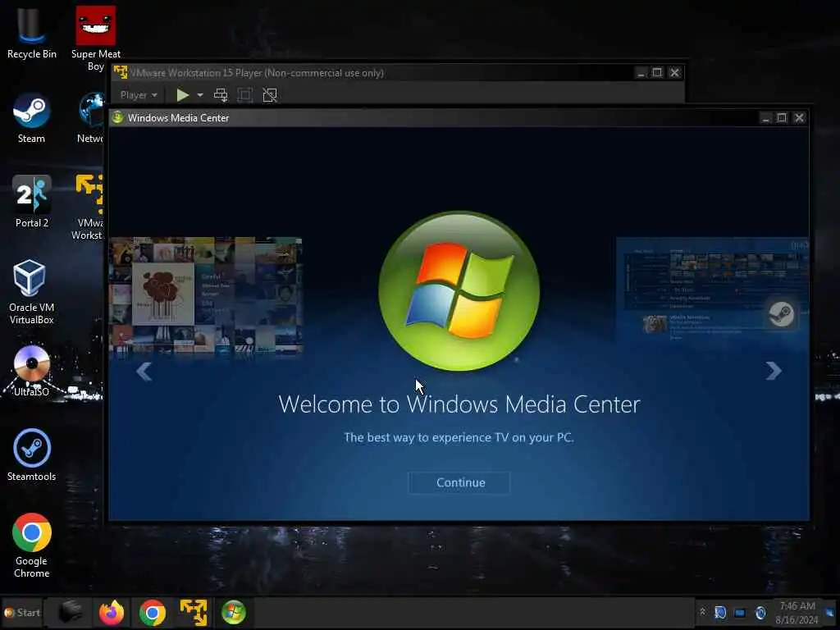Toggle Unity mode icon in VMware toolbar
This screenshot has height=630, width=840.
(269, 95)
